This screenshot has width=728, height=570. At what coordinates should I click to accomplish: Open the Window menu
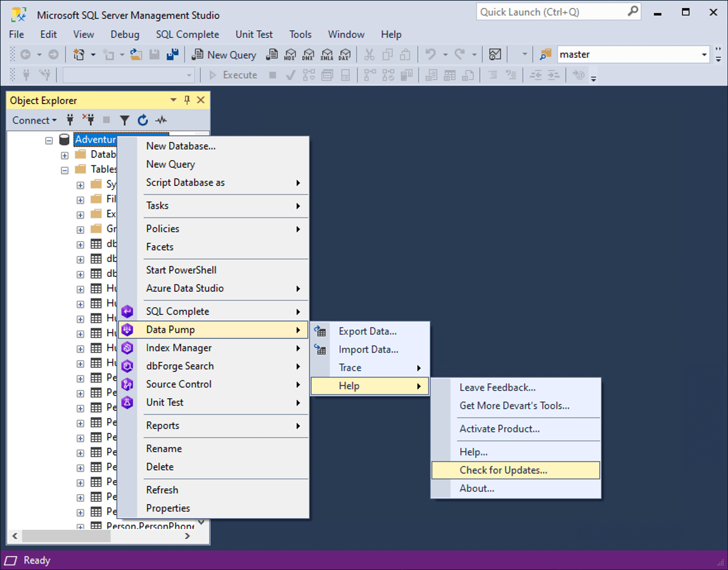(346, 34)
